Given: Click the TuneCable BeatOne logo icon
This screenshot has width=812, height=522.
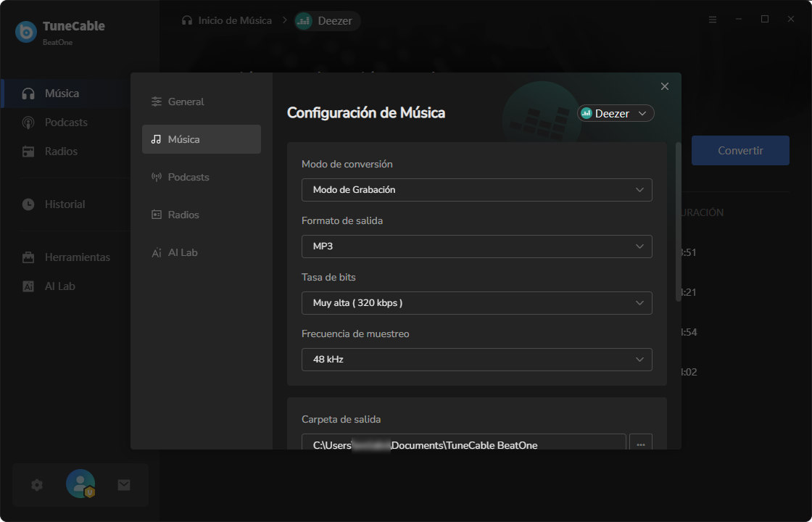Looking at the screenshot, I should pos(26,32).
